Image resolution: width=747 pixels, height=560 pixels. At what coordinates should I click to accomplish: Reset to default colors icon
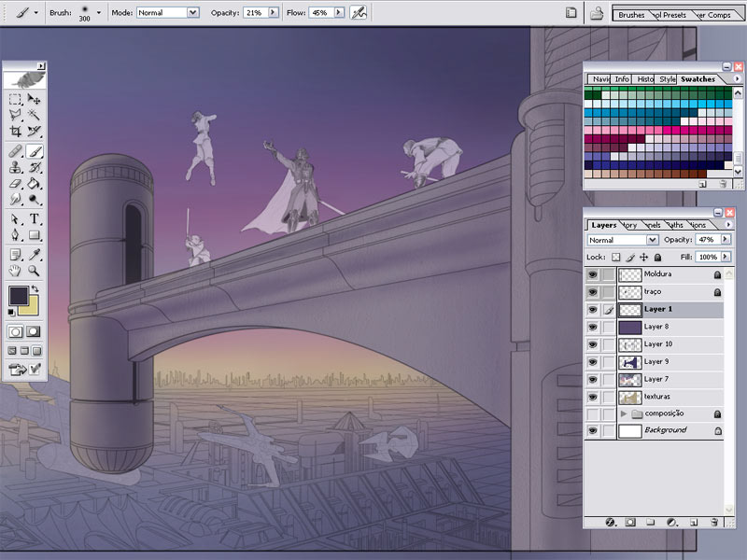coord(11,312)
